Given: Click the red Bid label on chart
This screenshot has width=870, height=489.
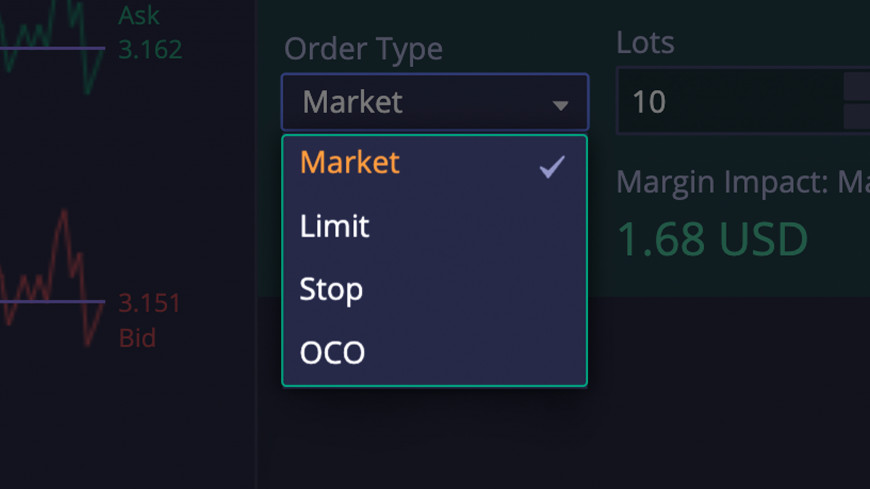Looking at the screenshot, I should point(138,337).
